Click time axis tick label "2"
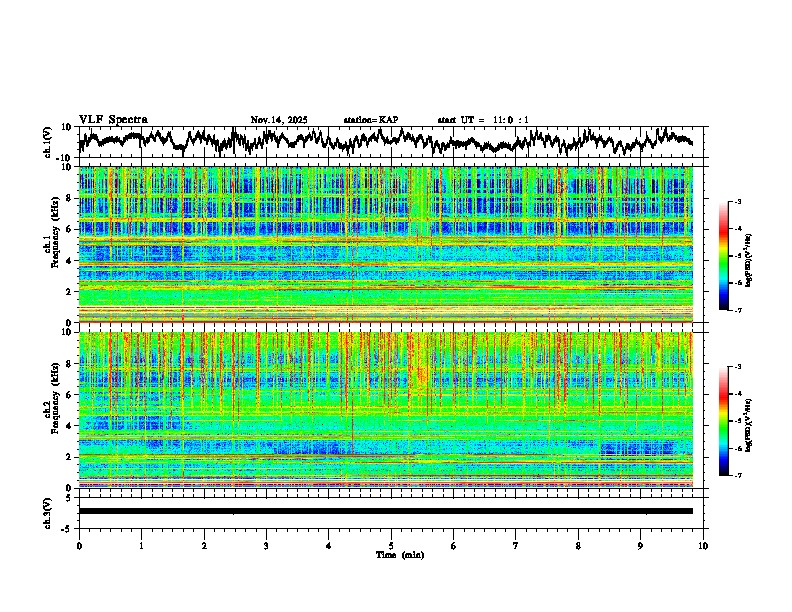The image size is (792, 612). [x=204, y=546]
